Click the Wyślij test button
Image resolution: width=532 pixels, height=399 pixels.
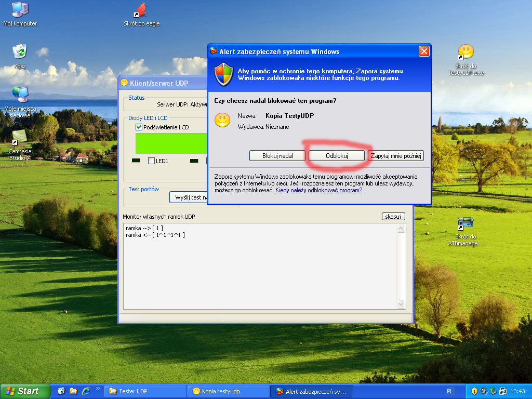189,197
